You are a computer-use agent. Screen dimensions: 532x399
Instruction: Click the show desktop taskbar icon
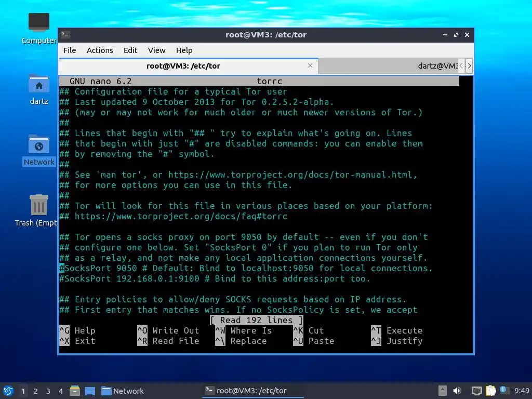point(90,391)
